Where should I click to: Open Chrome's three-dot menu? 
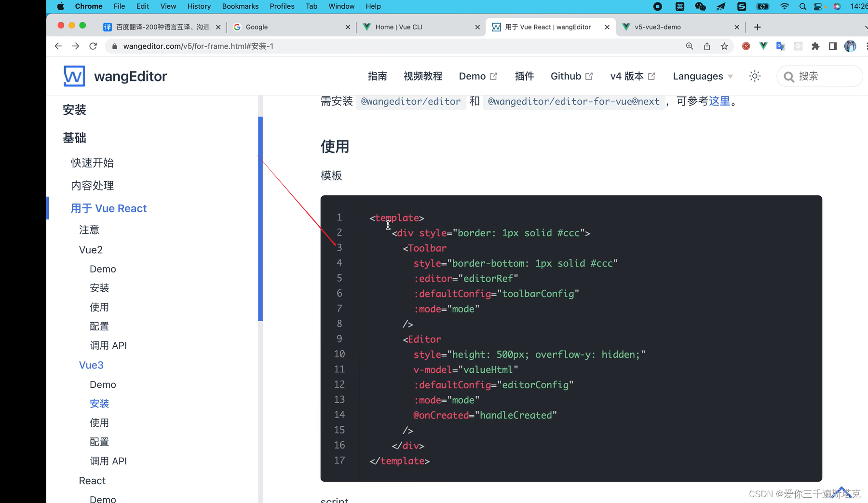tap(867, 46)
